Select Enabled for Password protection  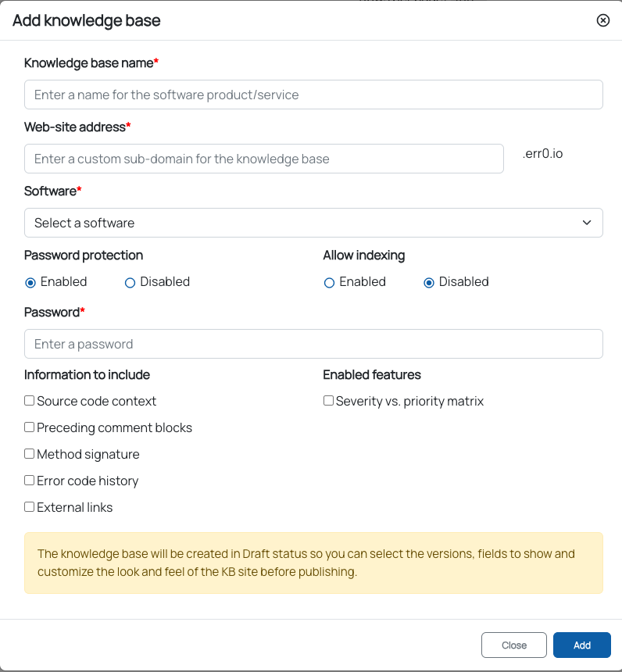[30, 282]
